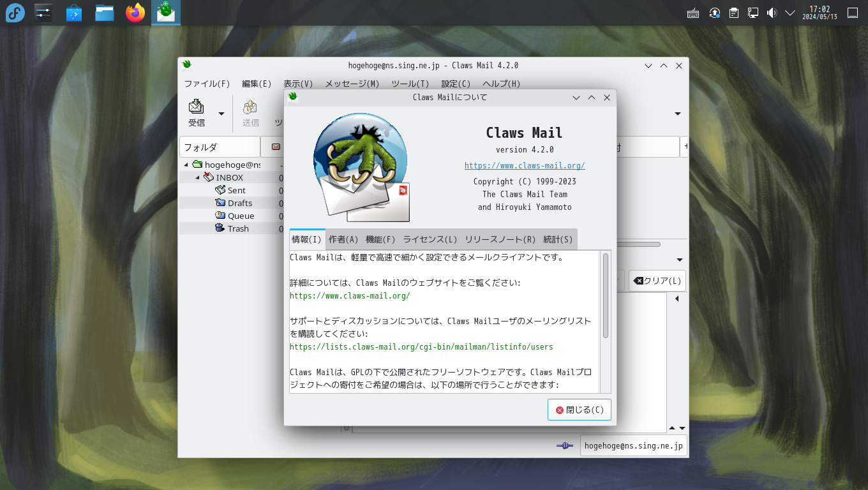Switch to the 情報(I) tab
The height and width of the screenshot is (490, 868).
pyautogui.click(x=307, y=239)
